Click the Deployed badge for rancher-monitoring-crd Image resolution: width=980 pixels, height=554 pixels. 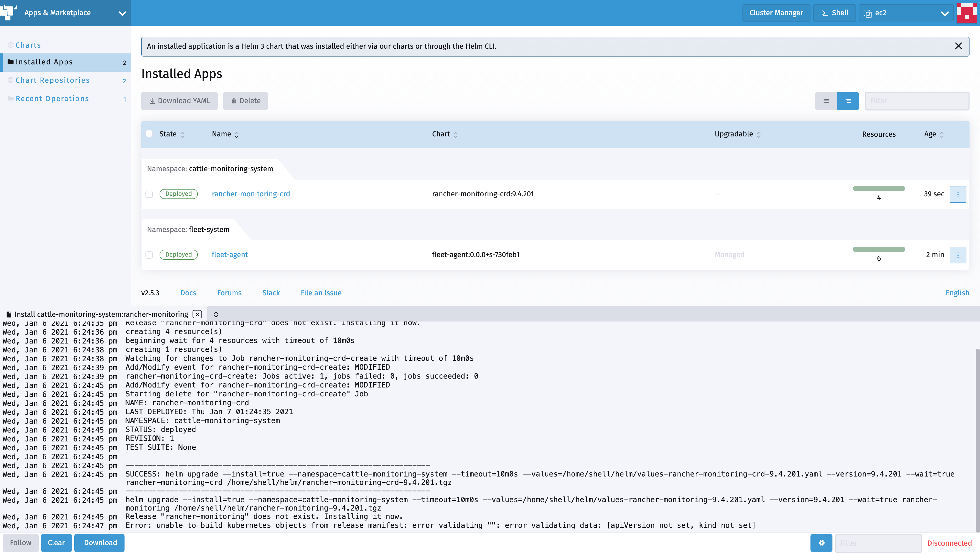point(178,194)
